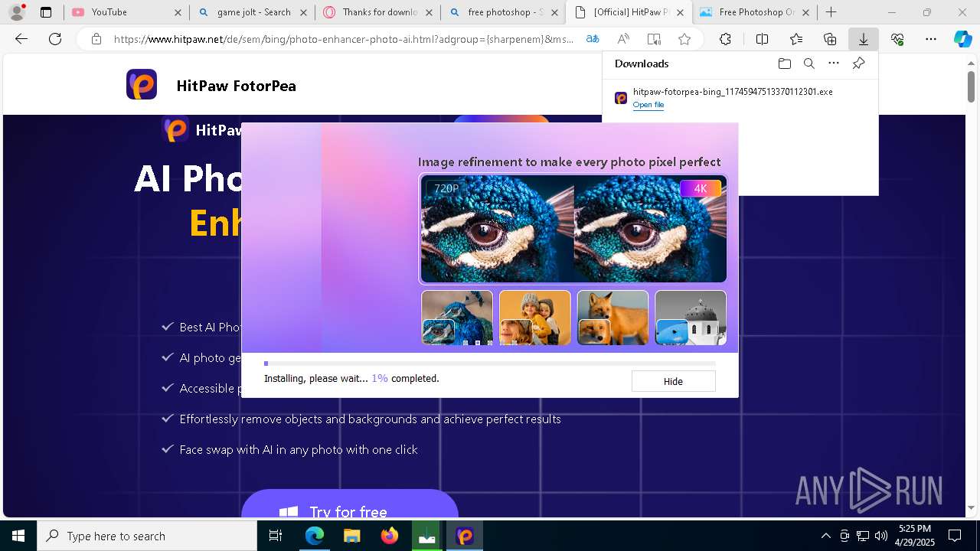This screenshot has height=551, width=980.
Task: Open network icon in system tray
Action: [x=863, y=536]
